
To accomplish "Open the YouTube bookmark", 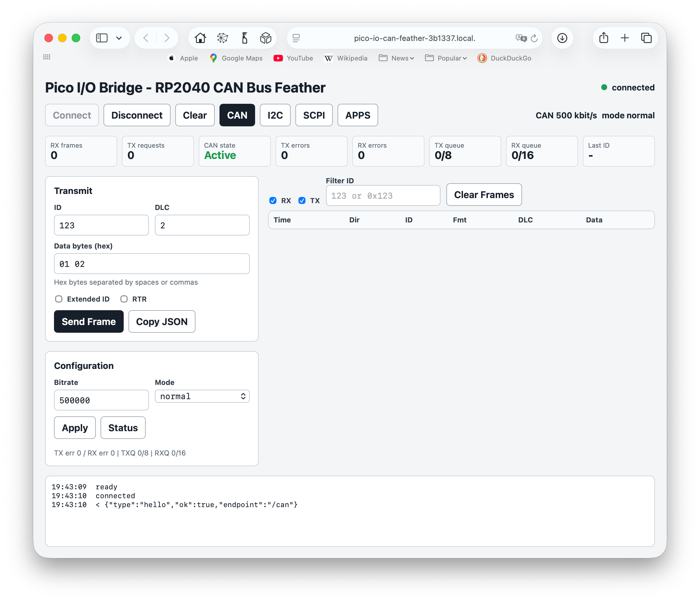I will 293,58.
